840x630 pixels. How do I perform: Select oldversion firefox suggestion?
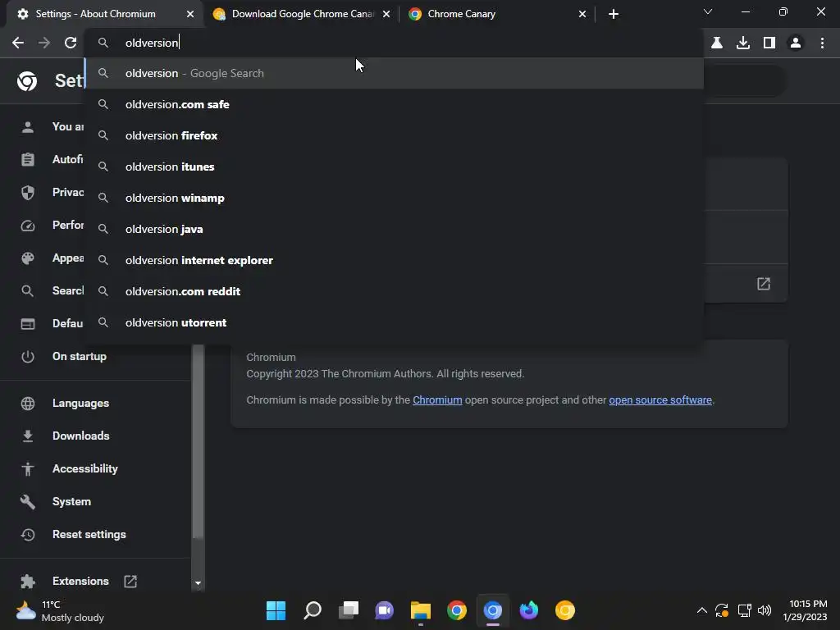click(x=394, y=135)
